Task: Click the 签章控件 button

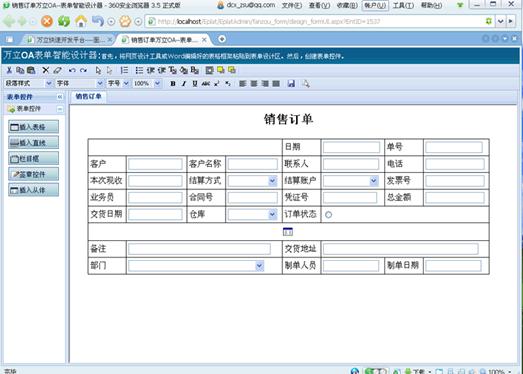Action: click(x=33, y=174)
